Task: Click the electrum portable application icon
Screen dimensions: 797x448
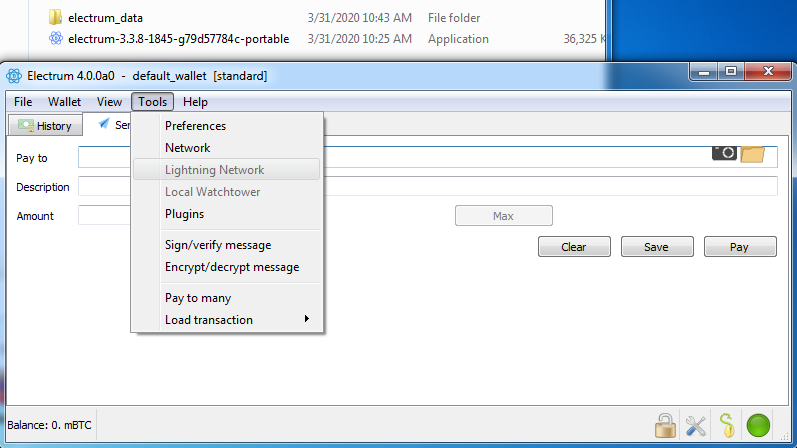Action: [x=56, y=38]
